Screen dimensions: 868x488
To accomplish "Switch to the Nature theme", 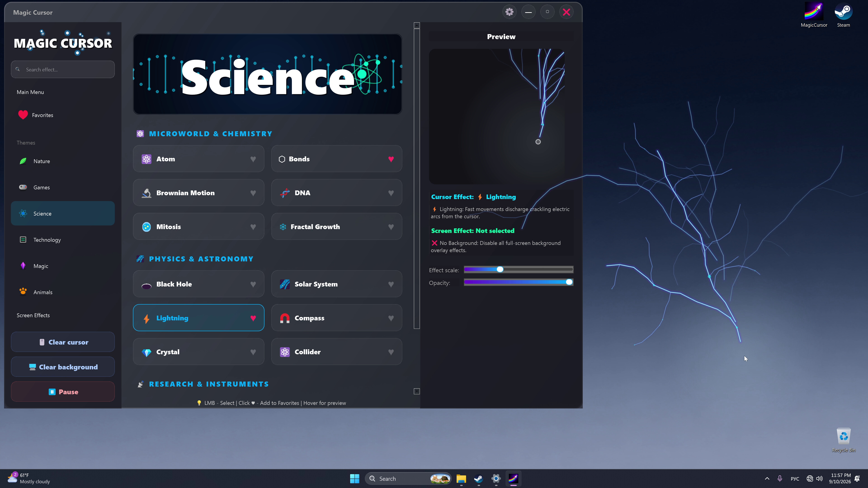I will [x=63, y=161].
